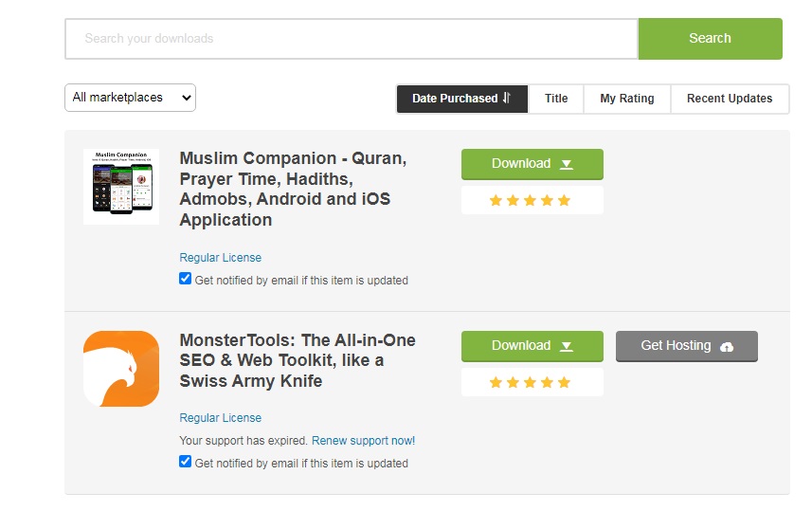This screenshot has width=812, height=511.
Task: Uncheck email notification for MonsterTools
Action: coord(185,462)
